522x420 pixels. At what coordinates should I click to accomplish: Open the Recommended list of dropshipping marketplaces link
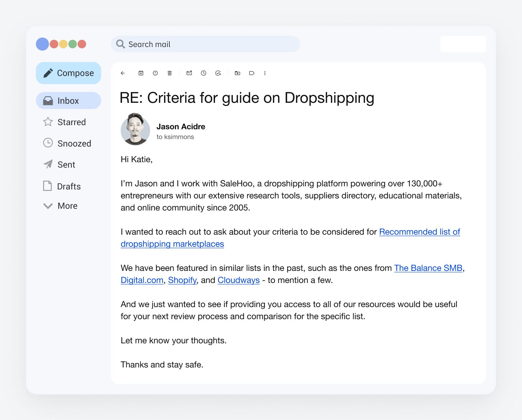tap(419, 232)
